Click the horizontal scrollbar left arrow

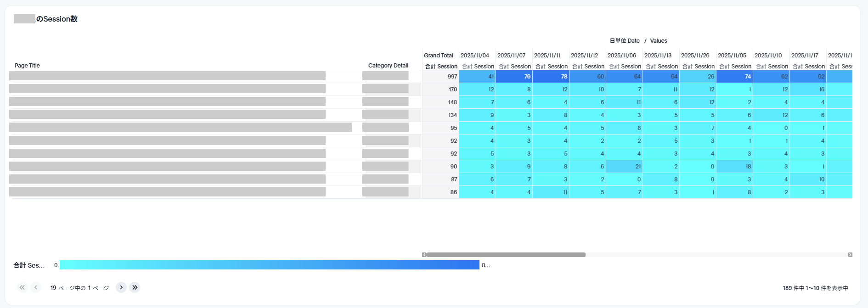[x=424, y=255]
